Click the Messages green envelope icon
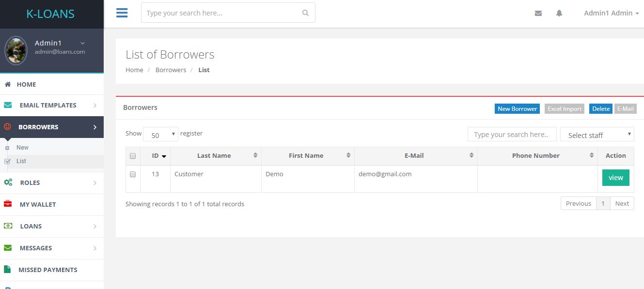The width and height of the screenshot is (644, 289). 8,248
